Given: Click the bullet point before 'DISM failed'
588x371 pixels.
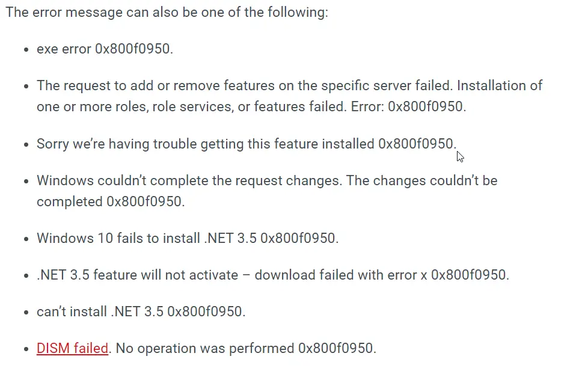Looking at the screenshot, I should click(26, 349).
